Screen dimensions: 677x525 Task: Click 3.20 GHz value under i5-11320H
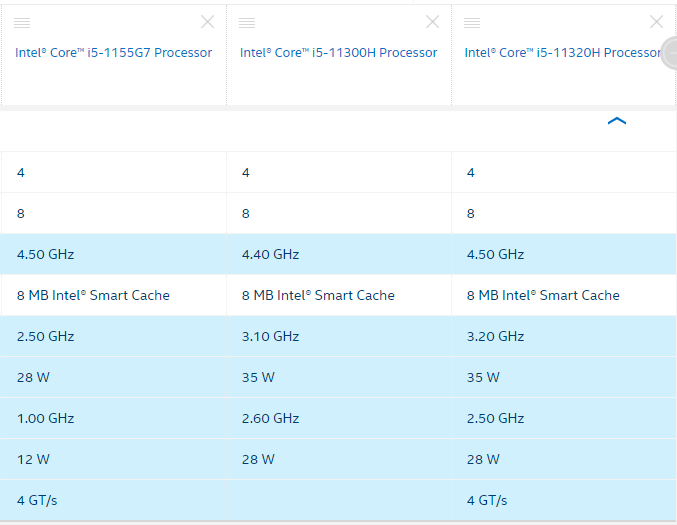click(x=495, y=336)
